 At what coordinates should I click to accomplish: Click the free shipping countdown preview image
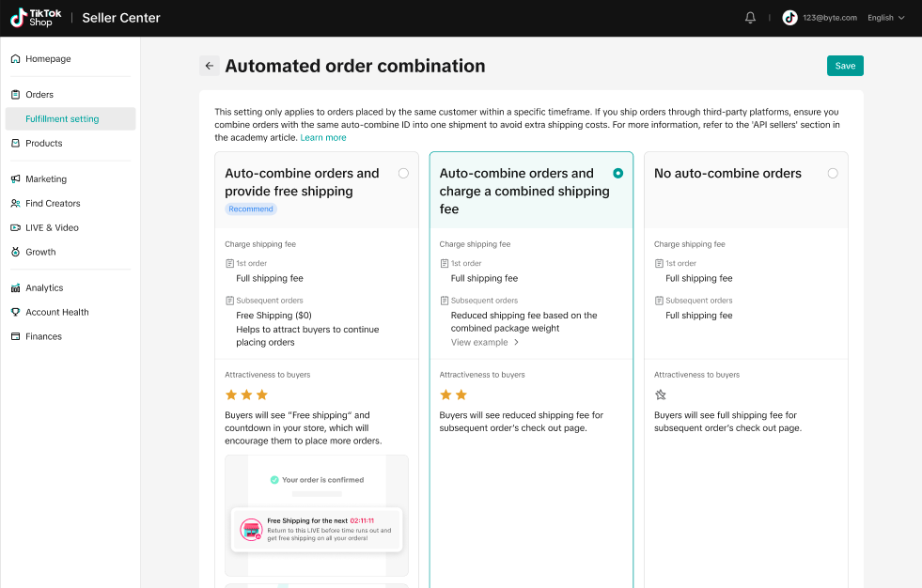tap(317, 515)
